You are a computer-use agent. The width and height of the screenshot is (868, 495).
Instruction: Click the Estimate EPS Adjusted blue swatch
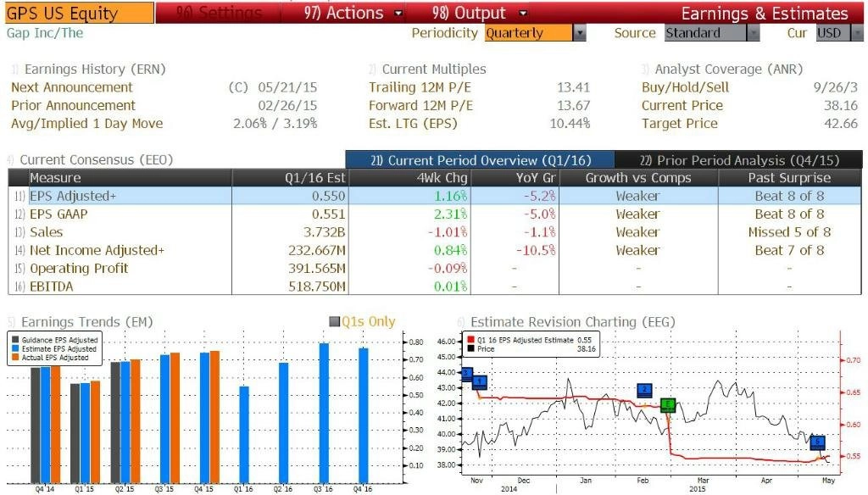tap(15, 349)
